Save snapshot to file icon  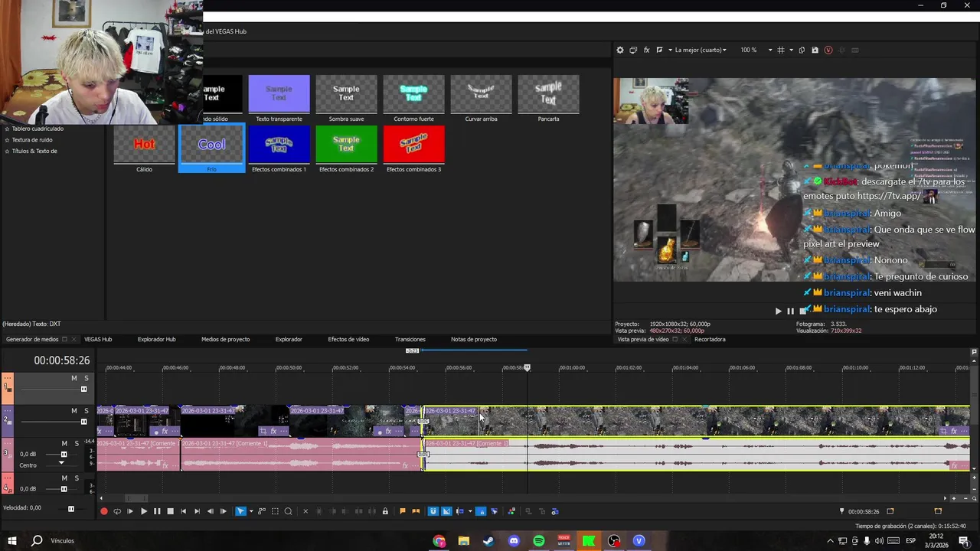click(815, 50)
